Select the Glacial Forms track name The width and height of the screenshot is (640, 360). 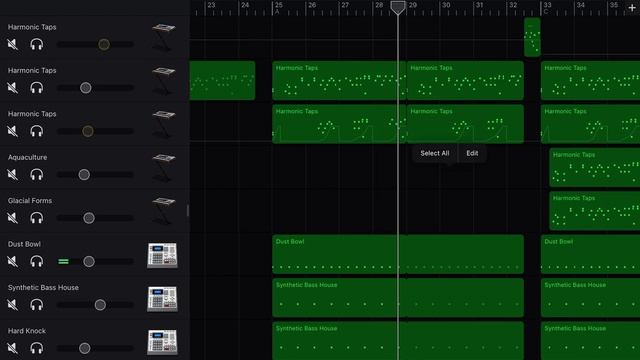(30, 200)
